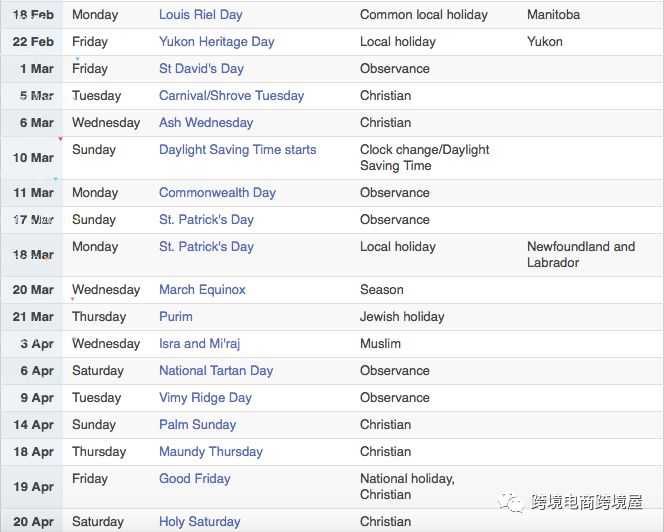Click the Vimy Ridge Day link
664x532 pixels.
click(205, 398)
